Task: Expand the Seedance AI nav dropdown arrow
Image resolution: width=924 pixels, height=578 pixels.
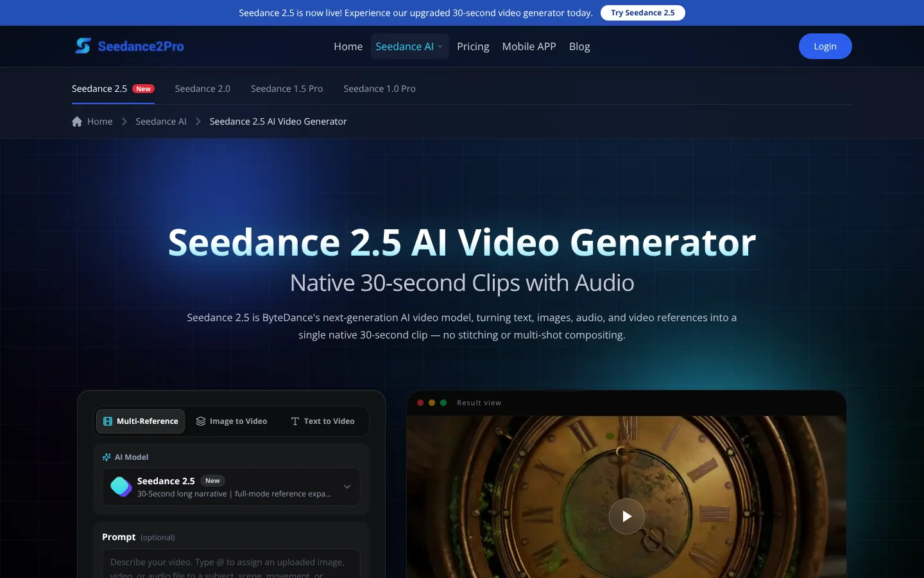Action: 440,46
